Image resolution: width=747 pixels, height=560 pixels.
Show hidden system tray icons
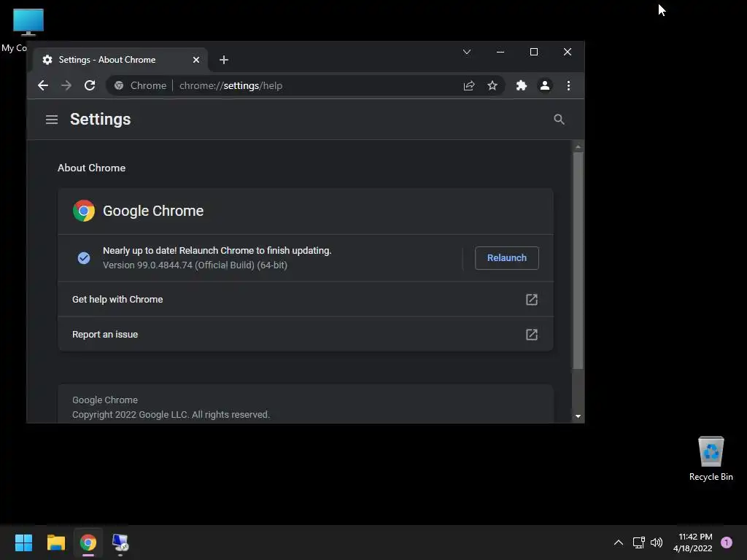[x=619, y=542]
